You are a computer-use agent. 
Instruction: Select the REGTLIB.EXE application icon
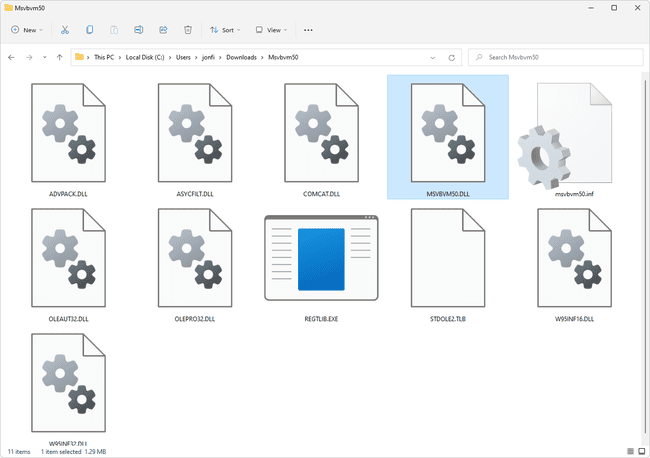click(x=321, y=258)
